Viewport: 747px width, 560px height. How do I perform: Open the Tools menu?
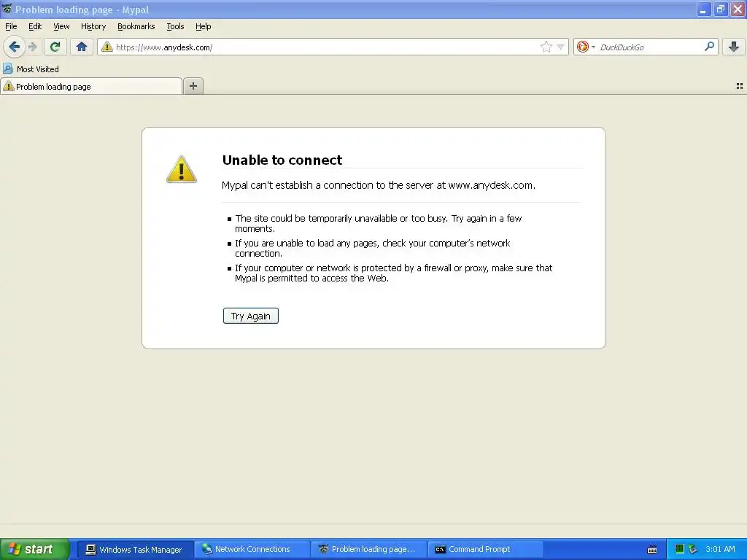175,26
